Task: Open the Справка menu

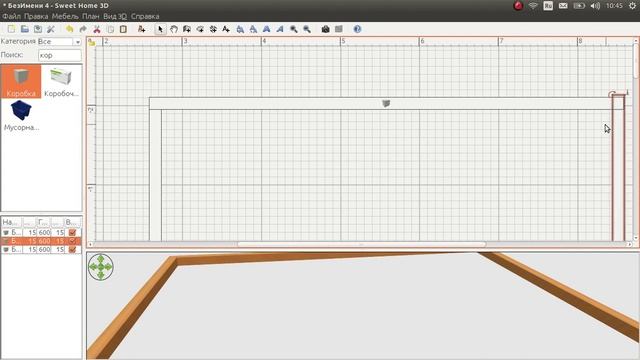Action: pos(145,16)
